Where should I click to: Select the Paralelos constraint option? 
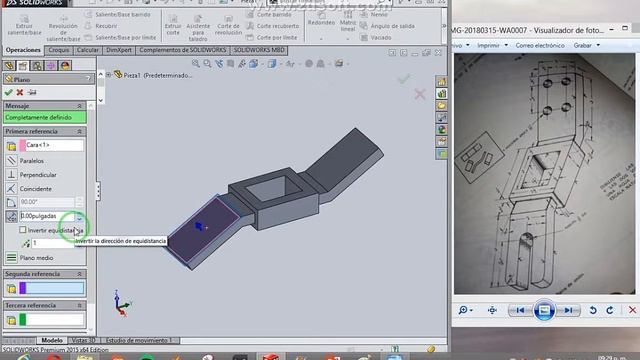pos(11,161)
